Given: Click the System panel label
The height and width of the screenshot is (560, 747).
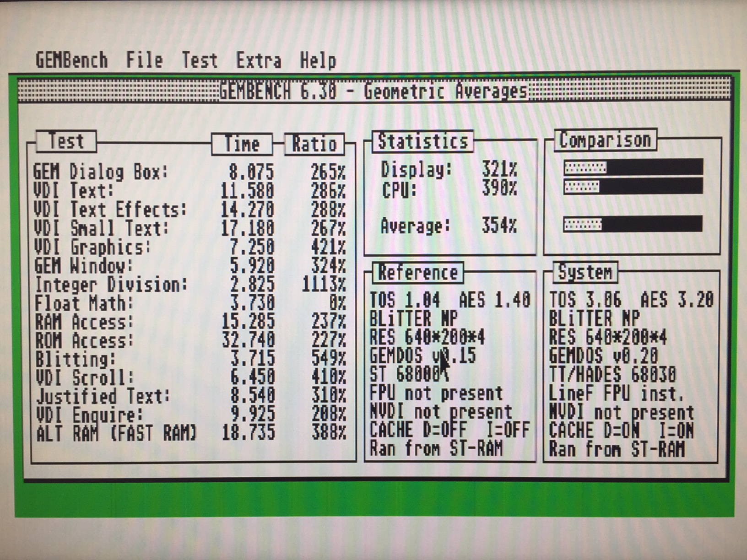Looking at the screenshot, I should click(585, 273).
